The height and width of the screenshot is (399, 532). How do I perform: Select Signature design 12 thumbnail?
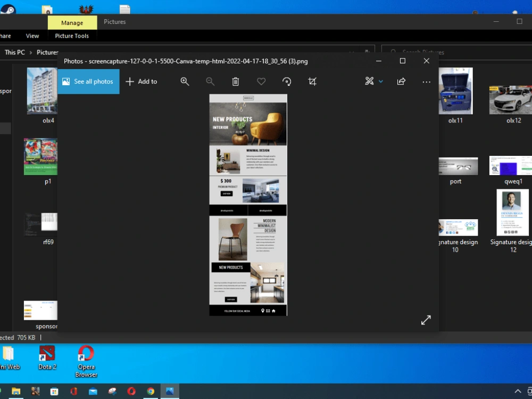pos(512,212)
